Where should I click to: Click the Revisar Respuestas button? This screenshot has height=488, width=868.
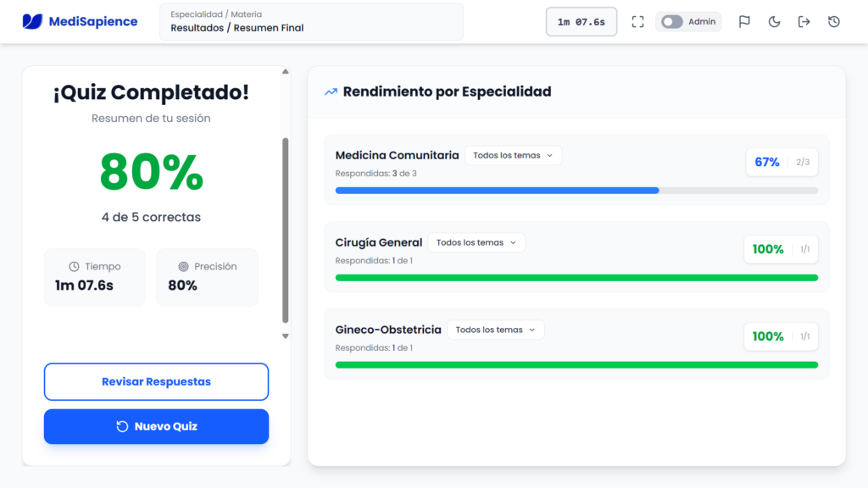click(156, 382)
